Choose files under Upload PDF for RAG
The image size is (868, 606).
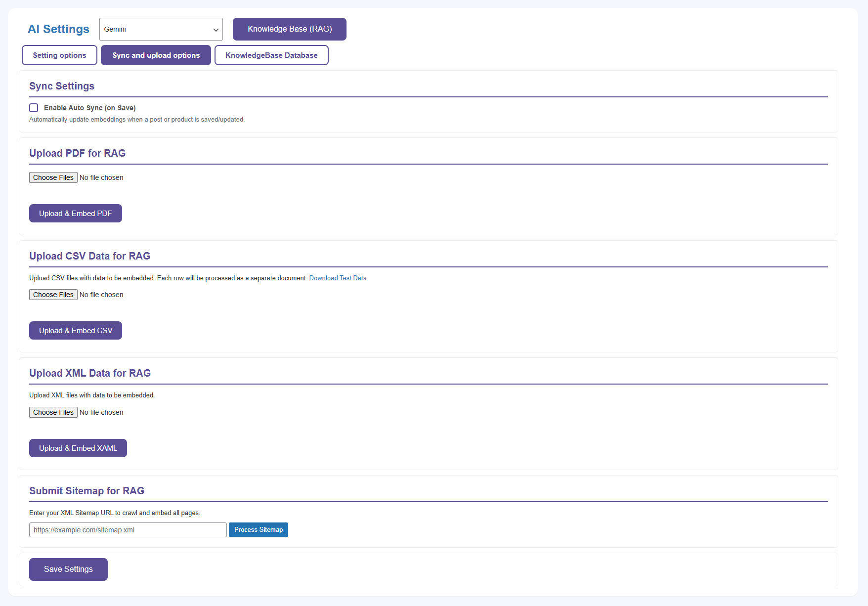53,177
